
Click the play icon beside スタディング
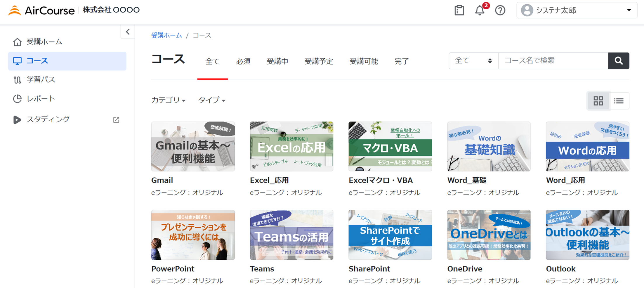tap(17, 120)
